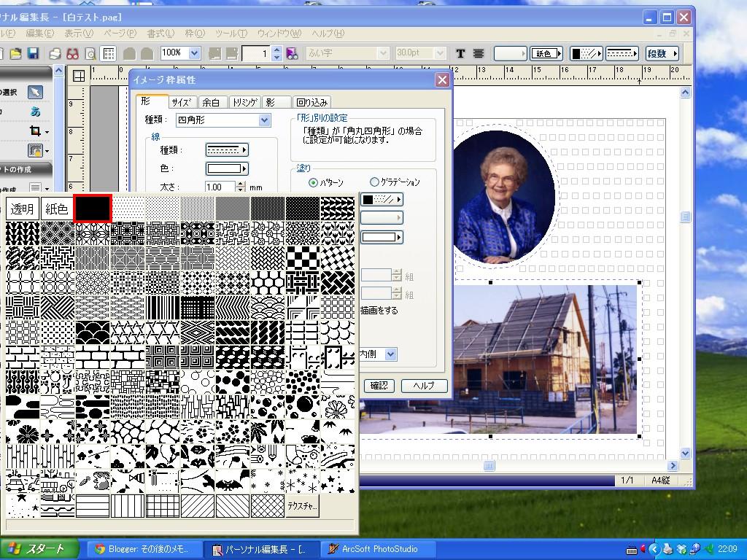Toggle the grid display toolbar icon
The width and height of the screenshot is (747, 560).
(109, 53)
